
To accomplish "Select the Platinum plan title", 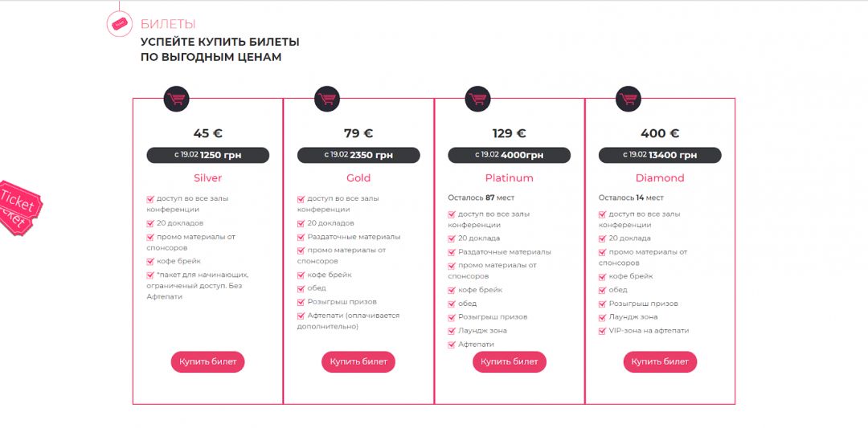I will [x=510, y=178].
